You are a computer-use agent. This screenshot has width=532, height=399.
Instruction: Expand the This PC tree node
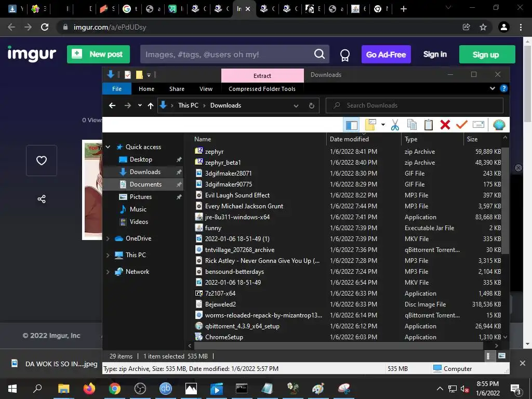(108, 255)
